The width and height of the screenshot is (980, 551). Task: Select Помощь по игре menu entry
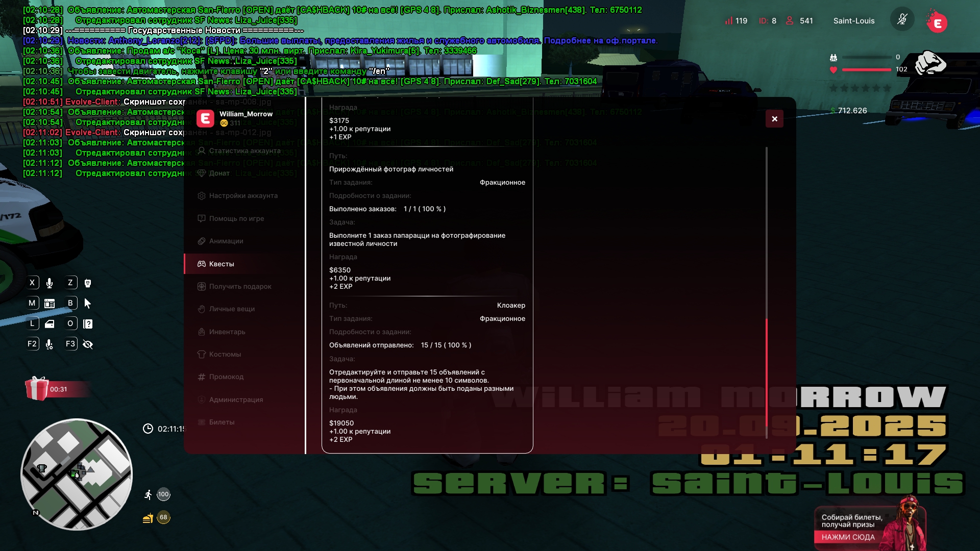tap(236, 218)
